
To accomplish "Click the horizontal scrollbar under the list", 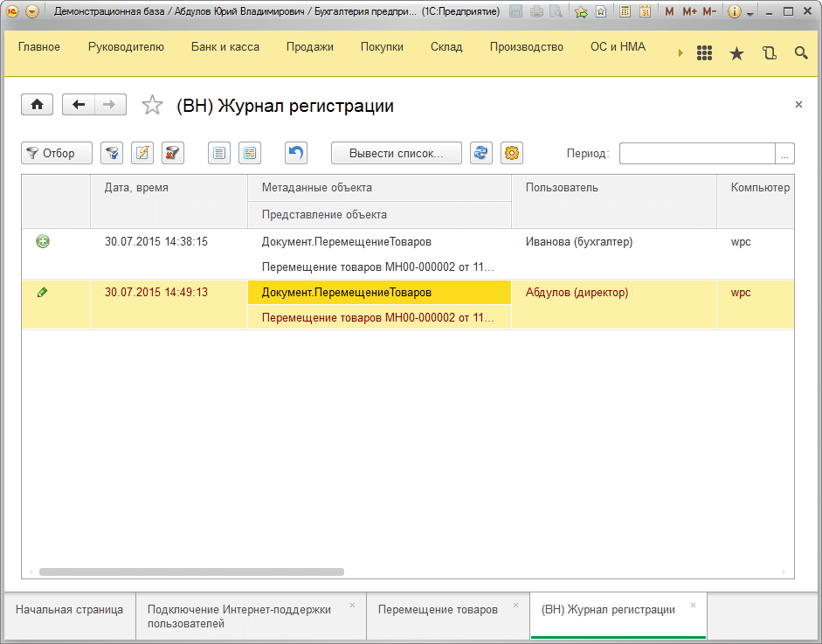I will pos(191,572).
